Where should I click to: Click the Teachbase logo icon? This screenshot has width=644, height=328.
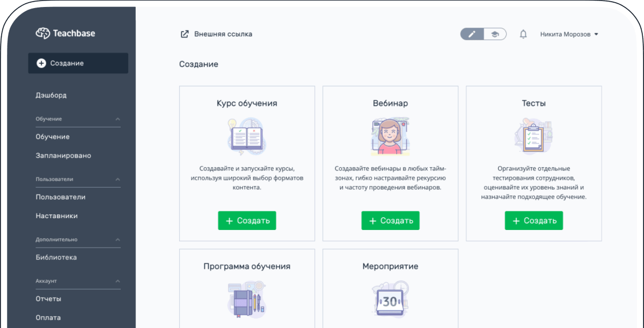pos(42,33)
